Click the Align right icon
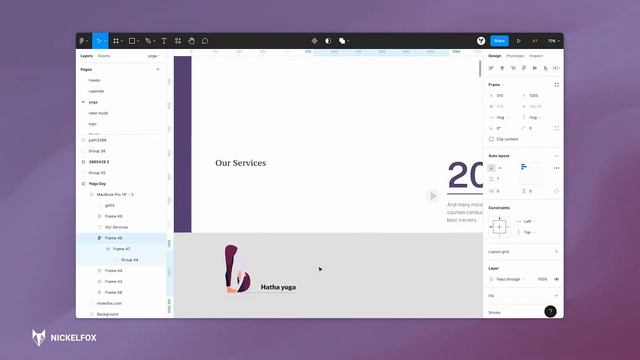Viewport: 640px width, 360px height. pyautogui.click(x=513, y=68)
